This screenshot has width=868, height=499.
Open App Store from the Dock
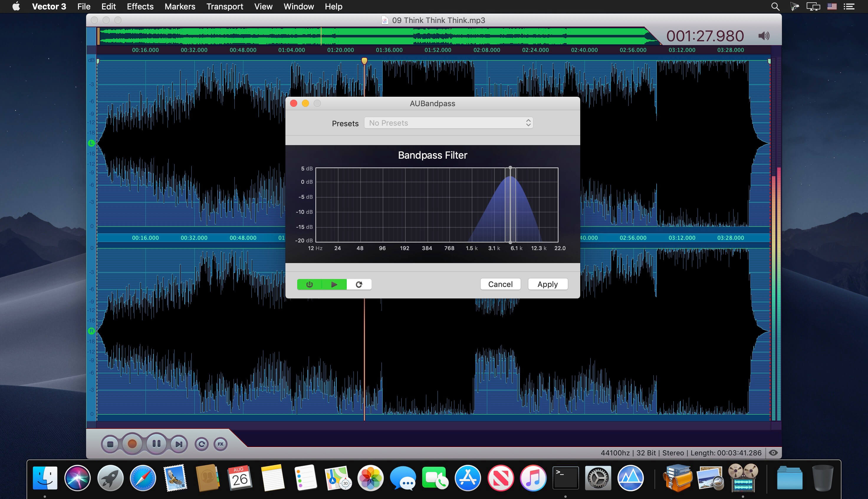pos(468,478)
